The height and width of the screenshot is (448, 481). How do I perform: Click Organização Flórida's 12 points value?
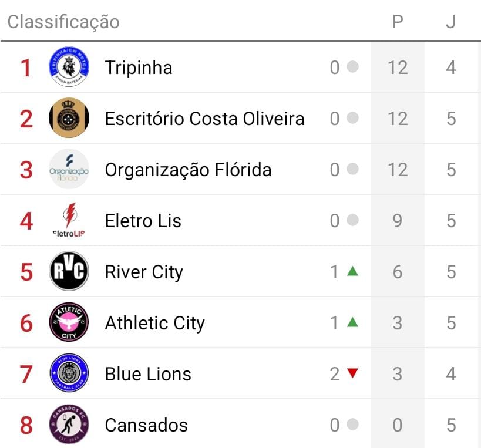coord(398,170)
